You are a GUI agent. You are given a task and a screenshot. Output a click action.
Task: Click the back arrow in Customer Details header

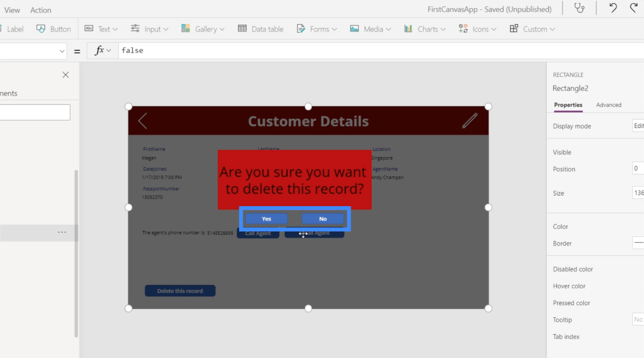point(142,121)
